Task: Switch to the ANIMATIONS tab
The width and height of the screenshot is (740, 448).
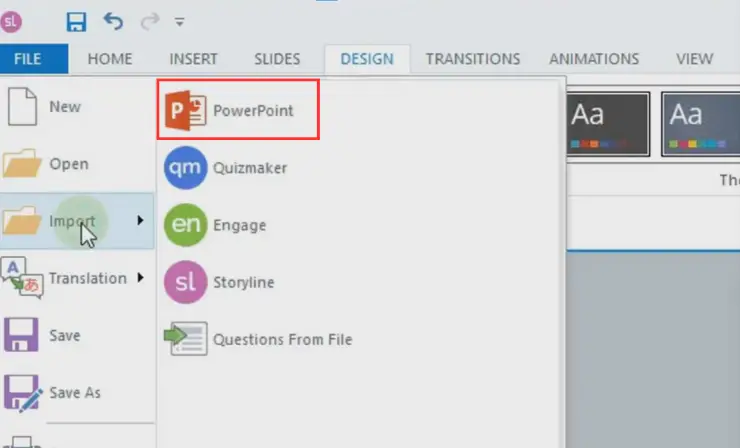Action: tap(594, 59)
